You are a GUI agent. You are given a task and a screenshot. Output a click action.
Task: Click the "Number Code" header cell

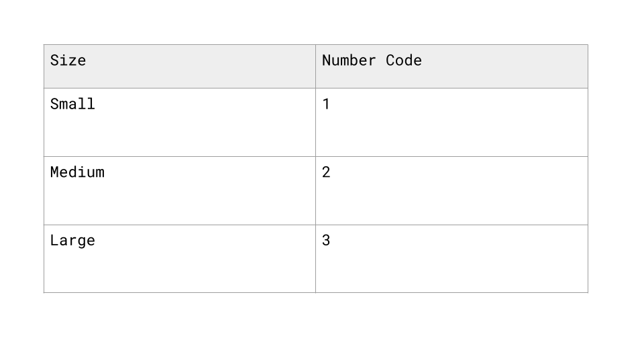[451, 66]
